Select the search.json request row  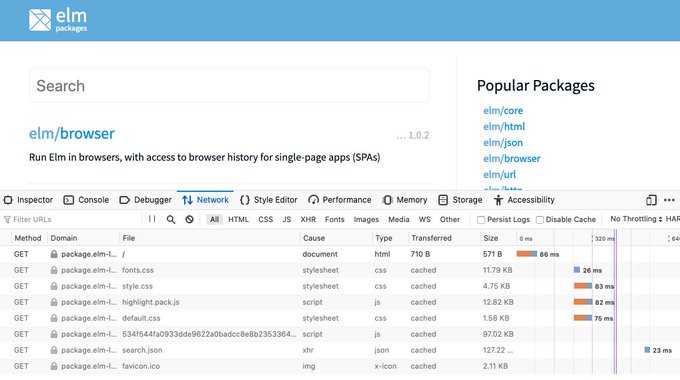pos(340,350)
